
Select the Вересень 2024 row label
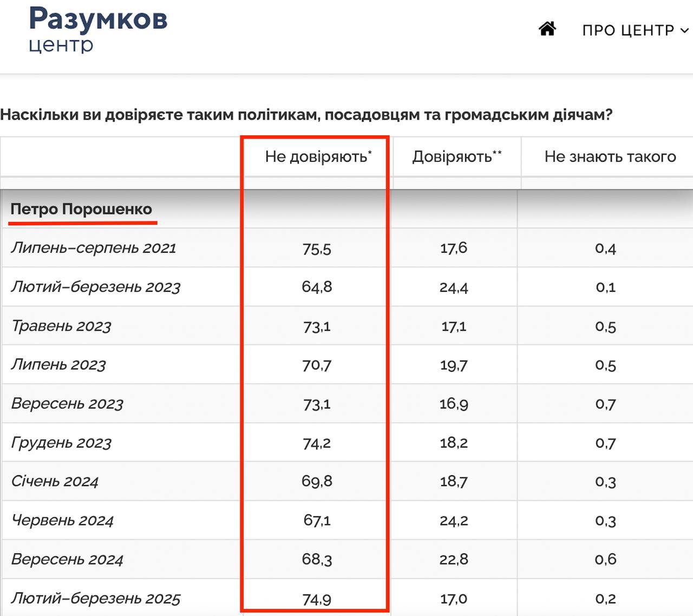pos(67,560)
